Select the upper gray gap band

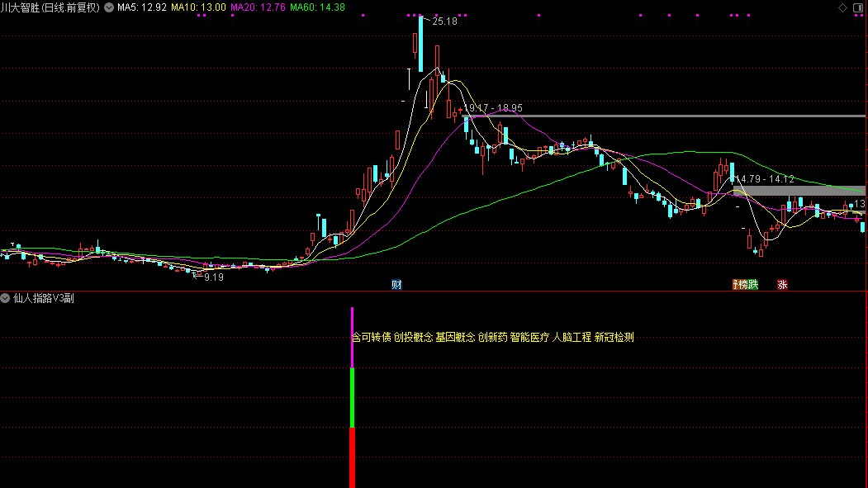click(x=664, y=116)
